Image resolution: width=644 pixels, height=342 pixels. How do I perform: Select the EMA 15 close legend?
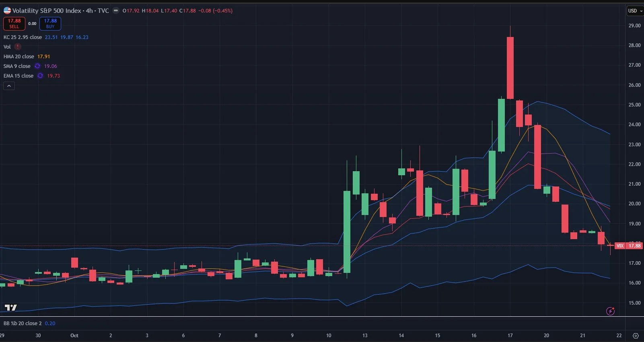click(19, 76)
